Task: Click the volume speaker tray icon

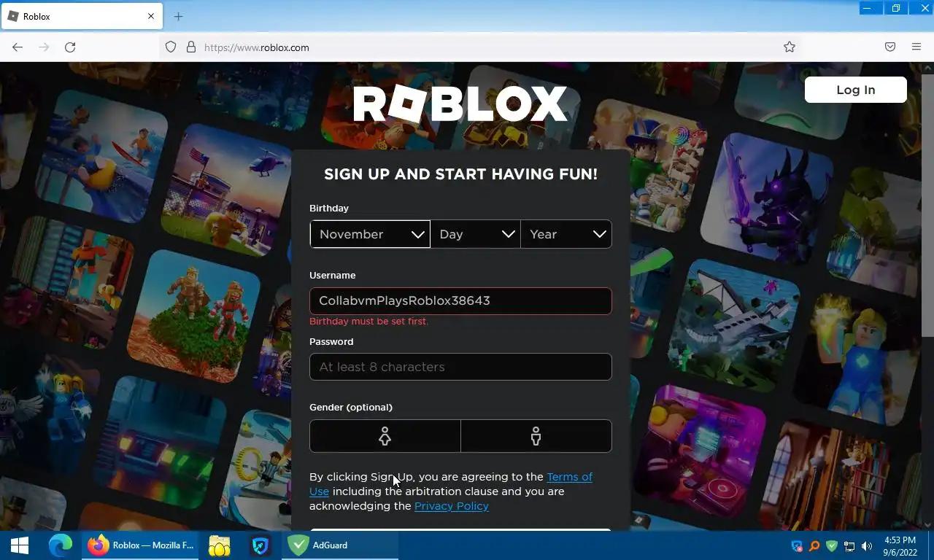Action: [x=867, y=546]
